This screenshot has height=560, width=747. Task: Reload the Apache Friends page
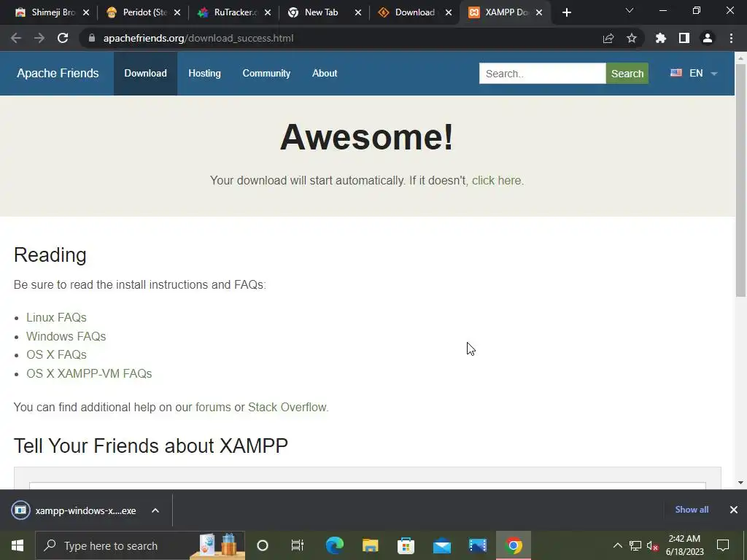click(63, 38)
